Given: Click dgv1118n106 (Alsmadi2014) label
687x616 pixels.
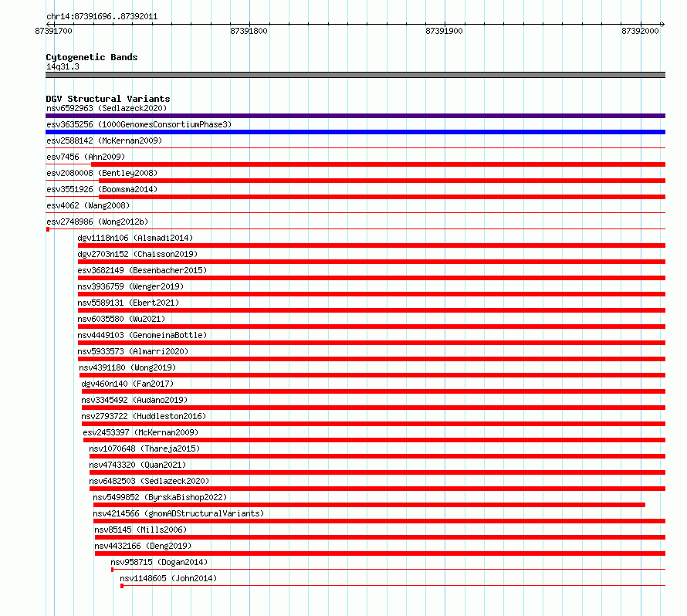Looking at the screenshot, I should [x=135, y=238].
